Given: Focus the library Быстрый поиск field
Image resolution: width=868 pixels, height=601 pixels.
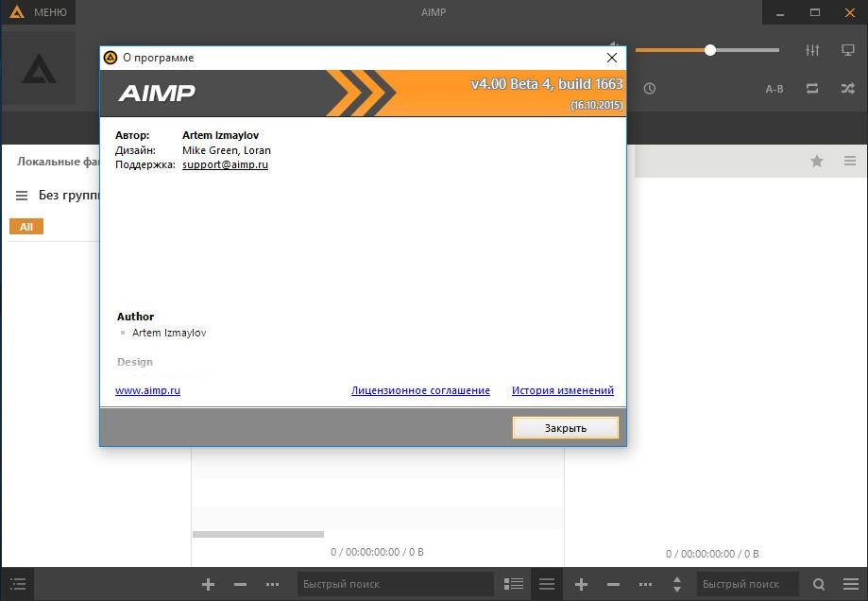Looking at the screenshot, I should [x=395, y=584].
